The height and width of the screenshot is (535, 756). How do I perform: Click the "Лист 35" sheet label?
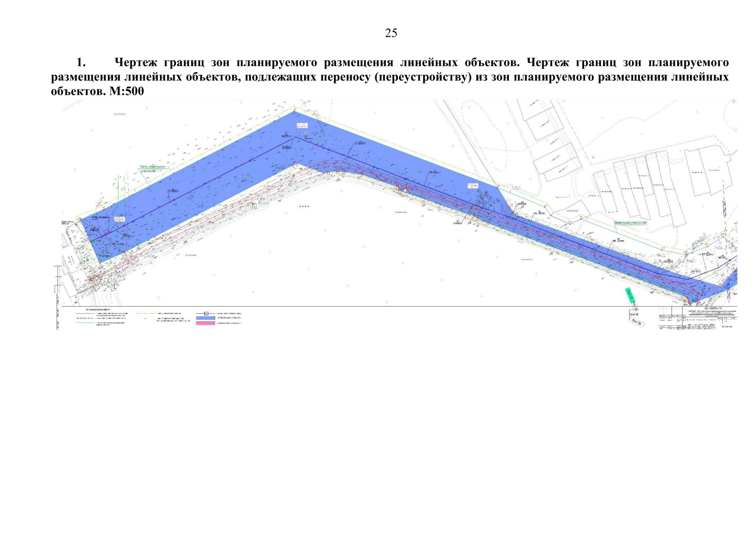pos(633,314)
